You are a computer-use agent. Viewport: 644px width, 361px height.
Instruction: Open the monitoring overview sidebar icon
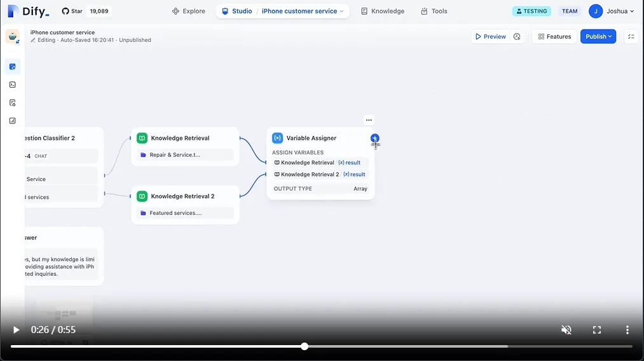click(12, 121)
